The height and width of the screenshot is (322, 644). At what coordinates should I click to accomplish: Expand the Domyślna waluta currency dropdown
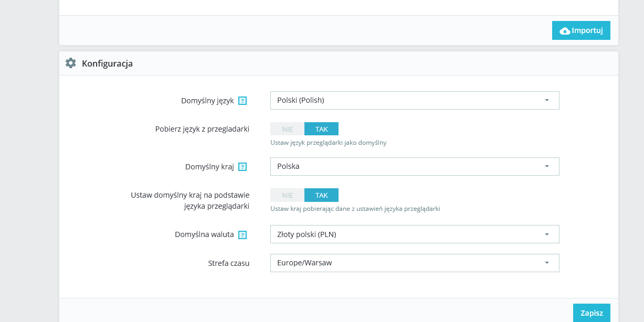point(415,234)
